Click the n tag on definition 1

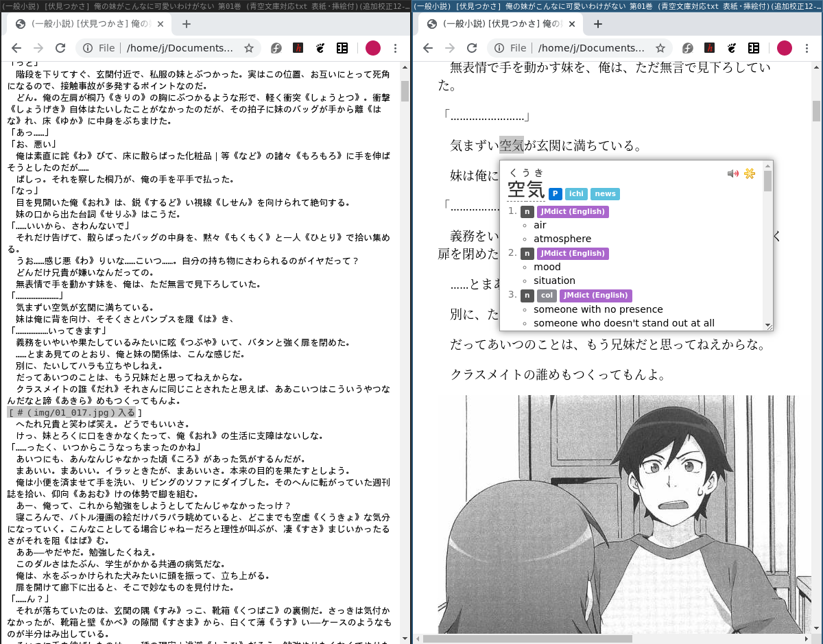[527, 212]
